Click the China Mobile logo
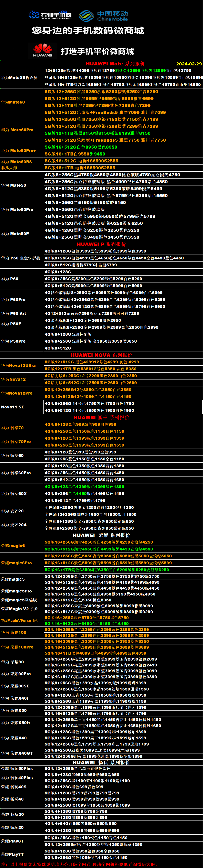Viewport: 203px width, 868px height. click(103, 15)
